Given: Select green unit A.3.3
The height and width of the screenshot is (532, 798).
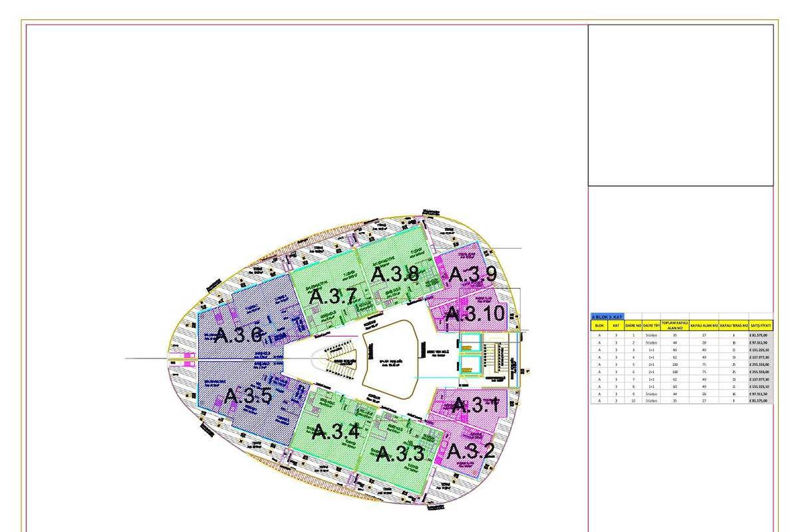Looking at the screenshot, I should [x=400, y=454].
